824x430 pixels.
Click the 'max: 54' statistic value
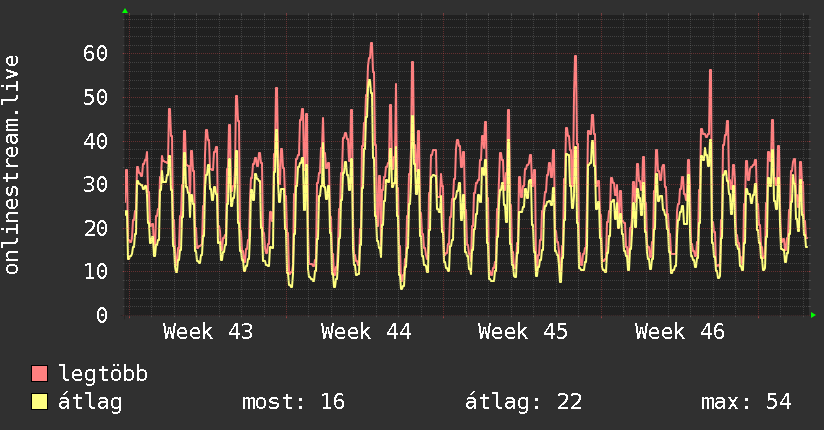click(746, 402)
